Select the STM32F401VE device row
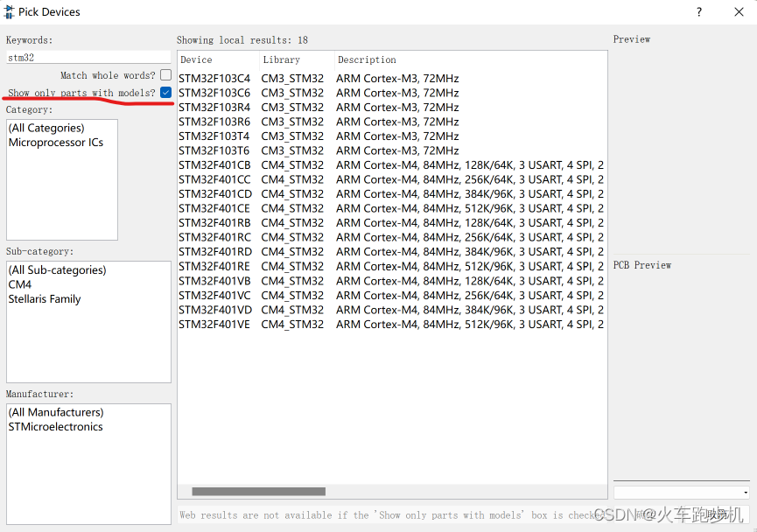The width and height of the screenshot is (757, 532). (391, 325)
